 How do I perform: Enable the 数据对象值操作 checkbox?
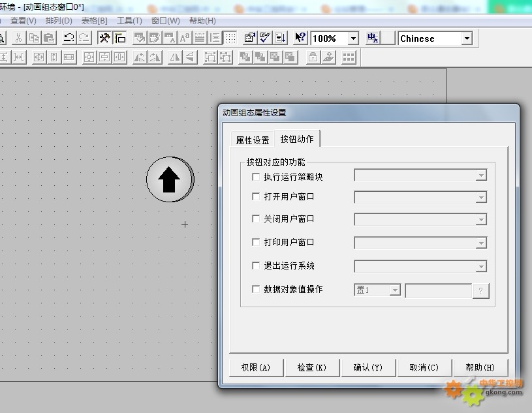[x=256, y=289]
